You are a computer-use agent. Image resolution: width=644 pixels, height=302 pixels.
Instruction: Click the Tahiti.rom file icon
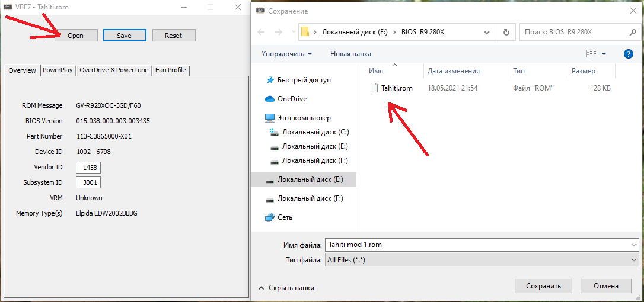[374, 88]
